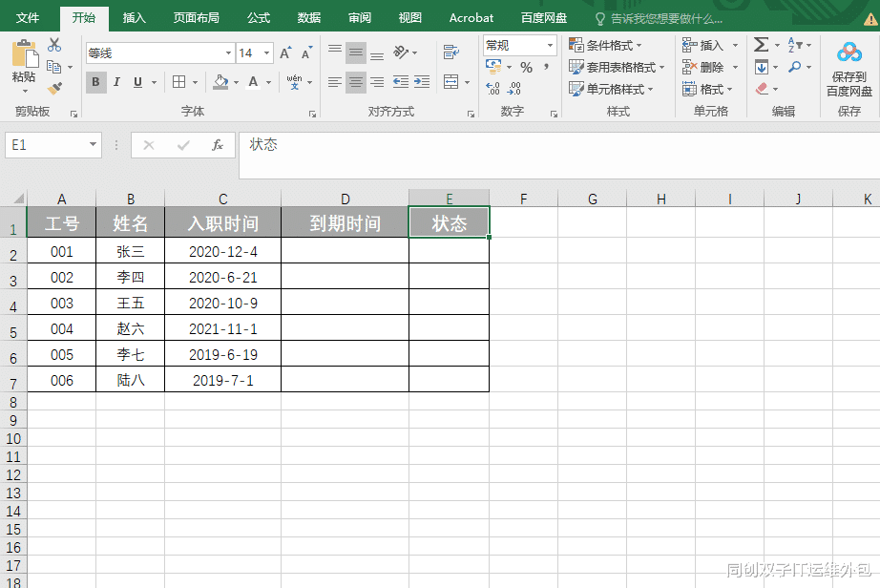Switch to the 插入 ribbon tab
This screenshot has width=880, height=588.
[x=134, y=16]
